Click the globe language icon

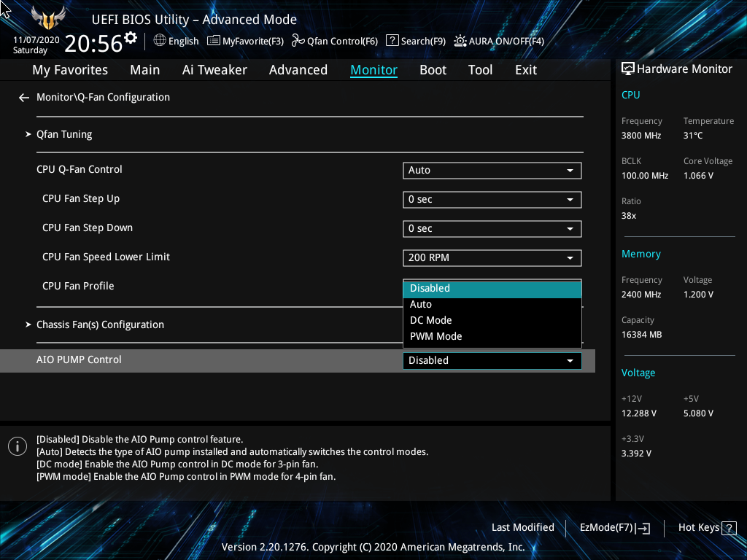(160, 41)
